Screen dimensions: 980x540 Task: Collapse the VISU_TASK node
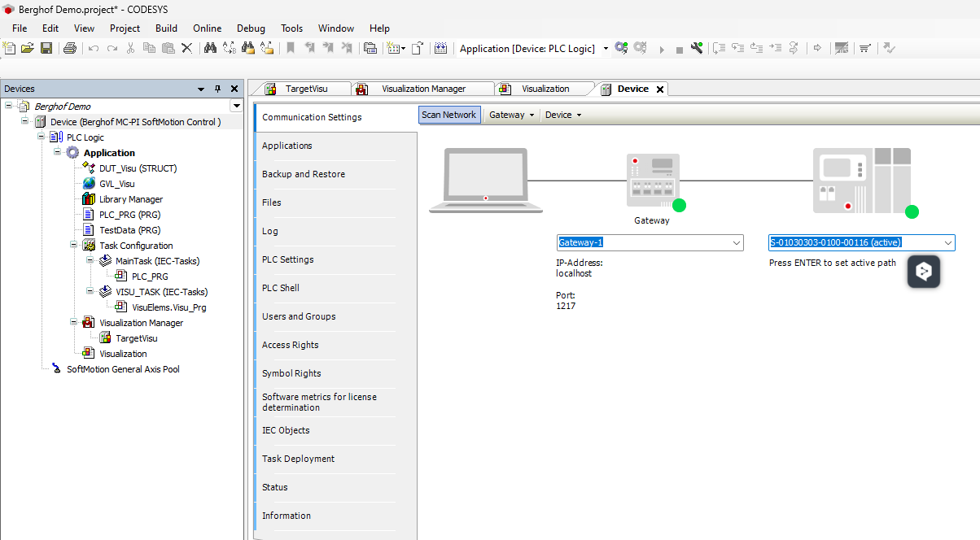90,292
